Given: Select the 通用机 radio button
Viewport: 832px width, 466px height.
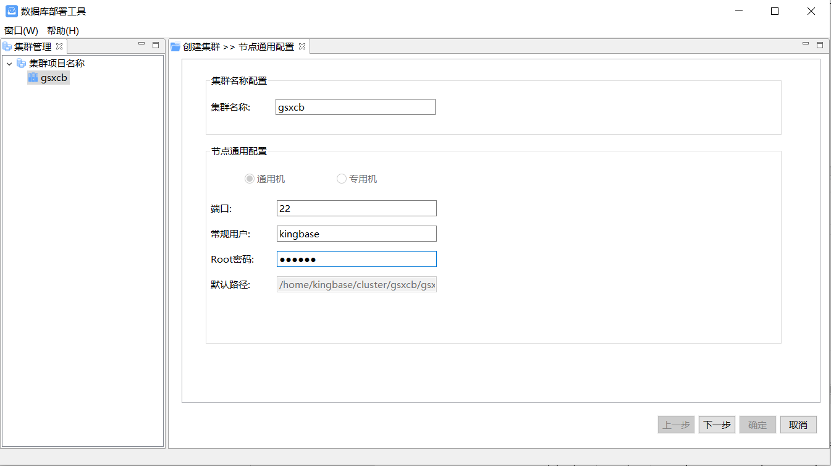Looking at the screenshot, I should tap(249, 179).
